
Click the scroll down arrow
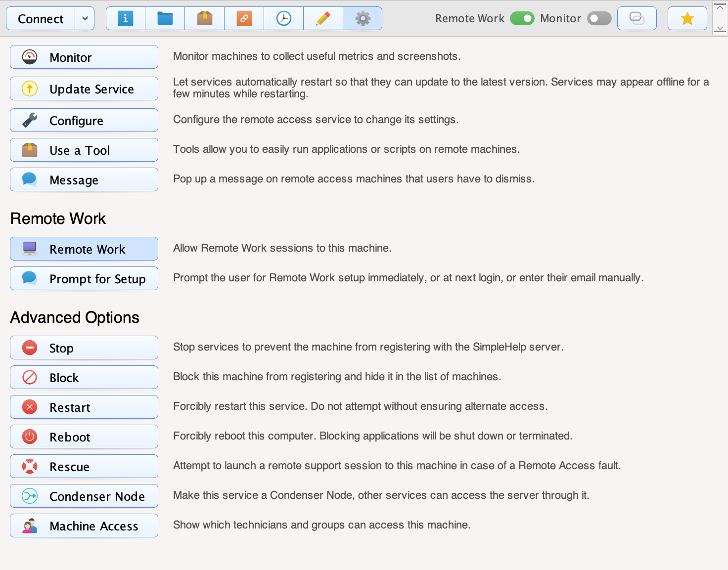720,29
